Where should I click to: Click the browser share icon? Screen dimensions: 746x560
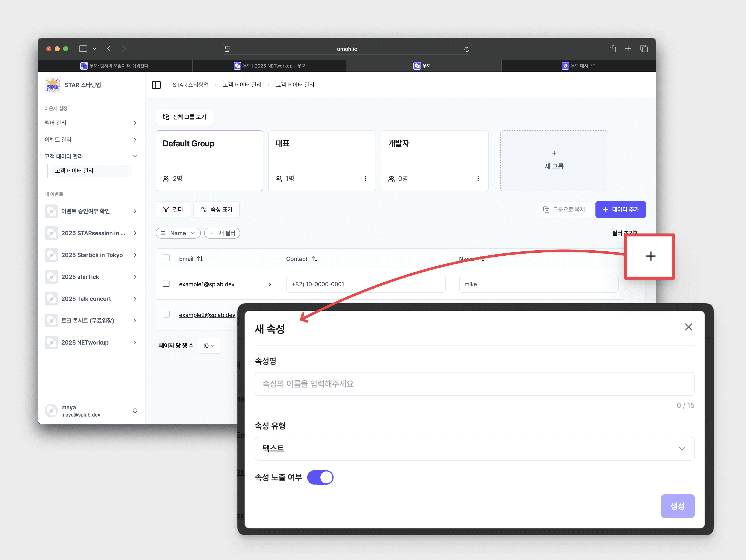pyautogui.click(x=612, y=49)
